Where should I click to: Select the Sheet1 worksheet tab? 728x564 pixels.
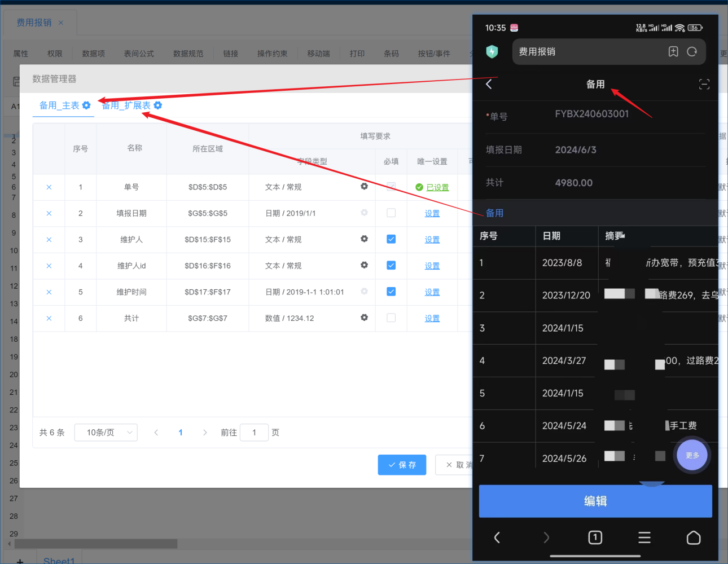[x=59, y=560]
